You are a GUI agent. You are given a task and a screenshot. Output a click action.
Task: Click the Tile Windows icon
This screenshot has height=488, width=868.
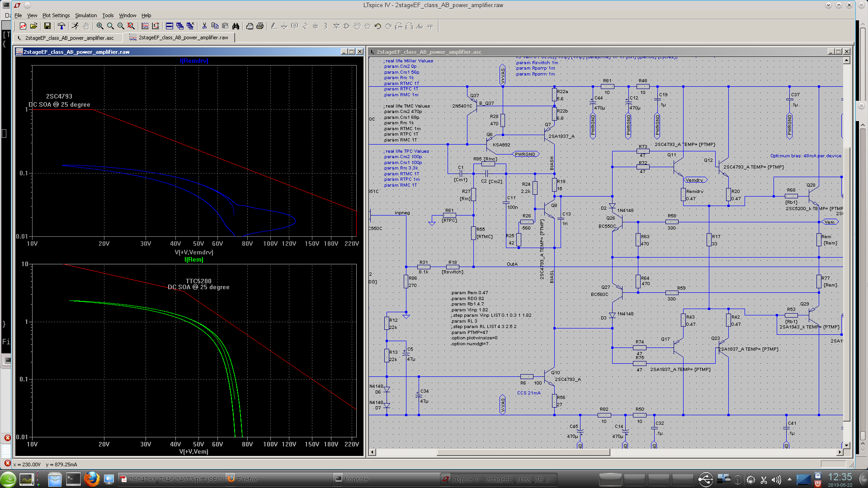170,26
